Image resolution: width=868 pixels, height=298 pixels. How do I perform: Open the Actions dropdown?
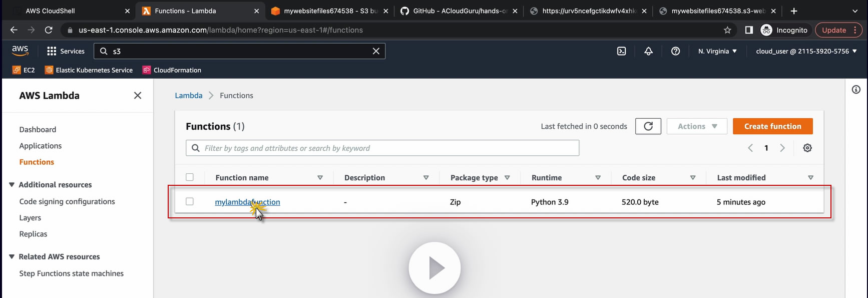point(697,126)
